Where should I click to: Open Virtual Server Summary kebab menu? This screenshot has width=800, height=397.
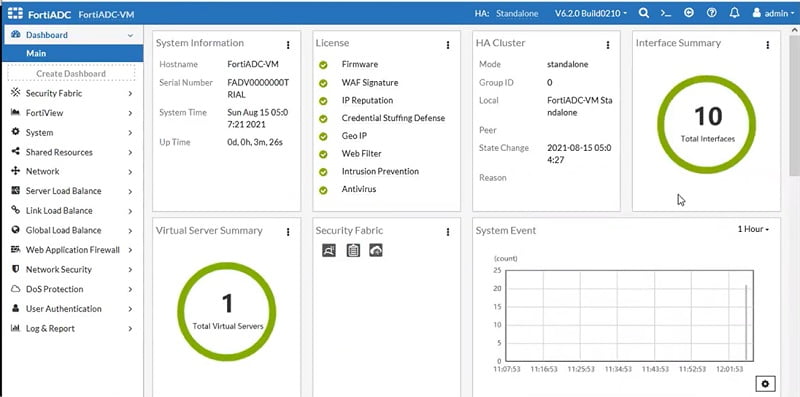[x=288, y=232]
